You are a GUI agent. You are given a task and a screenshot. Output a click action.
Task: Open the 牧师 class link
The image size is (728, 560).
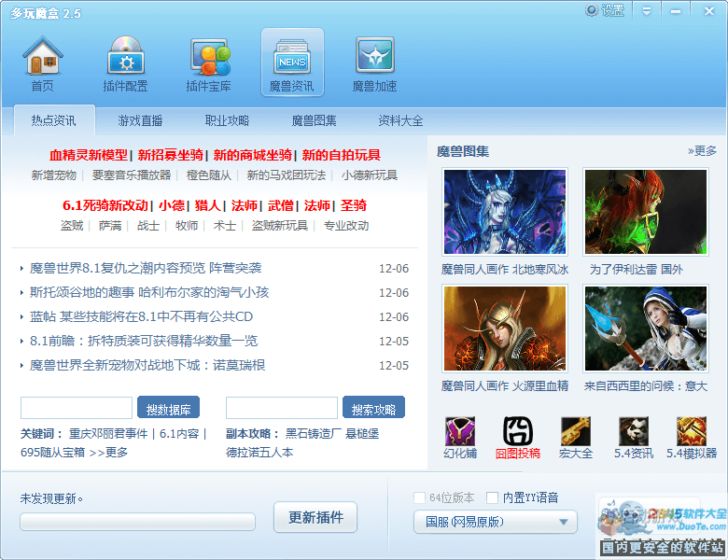187,226
